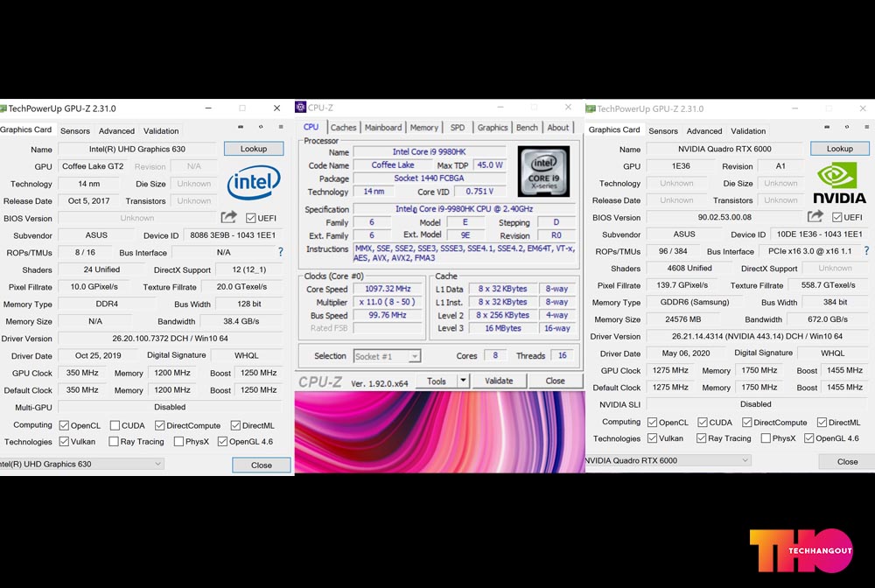Click the refresh icon in Intel GPU-Z toolbar
The image size is (875, 588).
point(261,127)
